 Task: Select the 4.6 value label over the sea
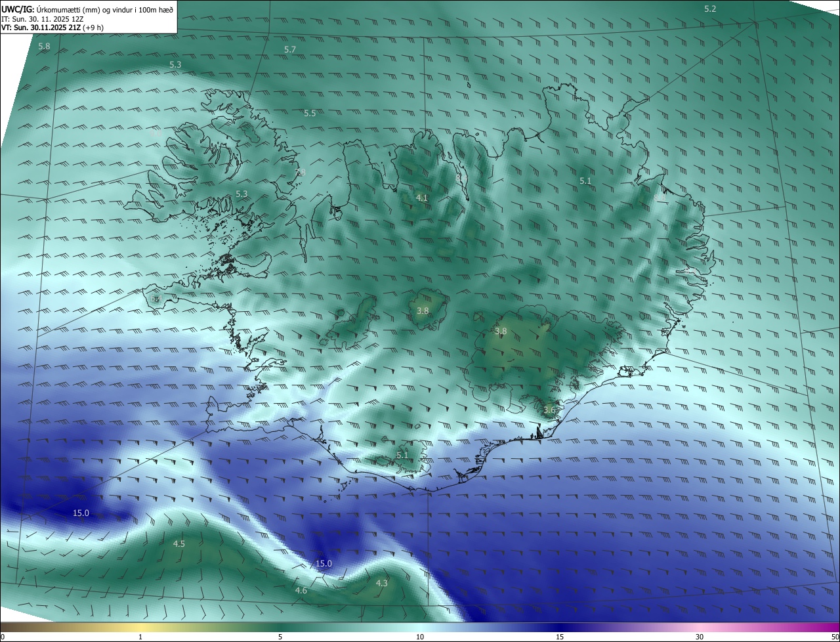(301, 591)
